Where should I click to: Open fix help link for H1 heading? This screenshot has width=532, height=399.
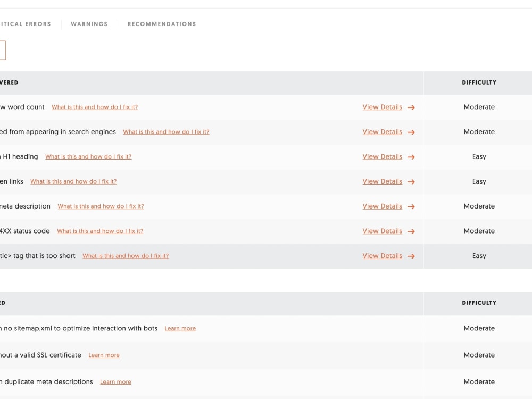coord(88,156)
